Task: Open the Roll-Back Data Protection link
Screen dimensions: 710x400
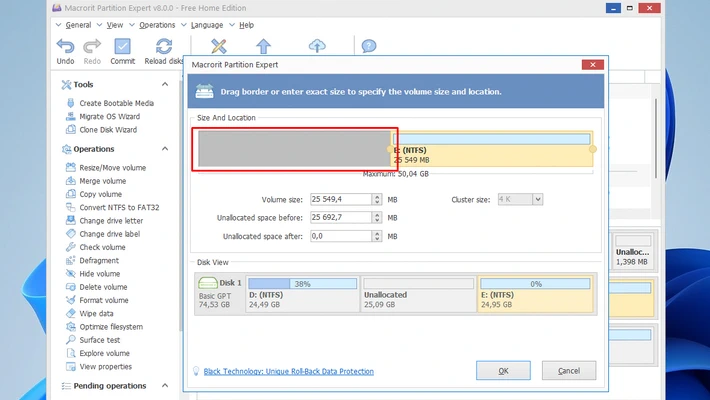Action: [x=288, y=371]
